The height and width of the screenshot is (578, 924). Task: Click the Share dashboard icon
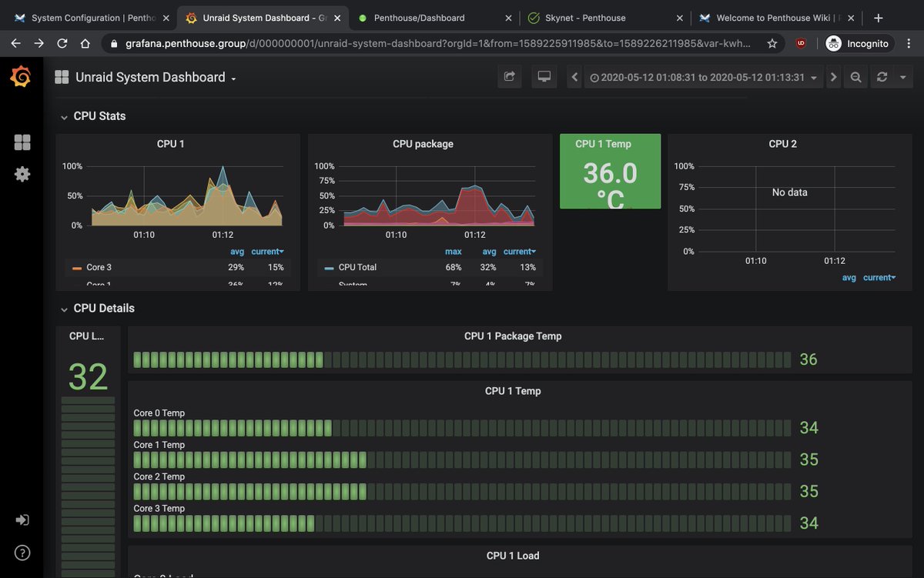tap(510, 77)
